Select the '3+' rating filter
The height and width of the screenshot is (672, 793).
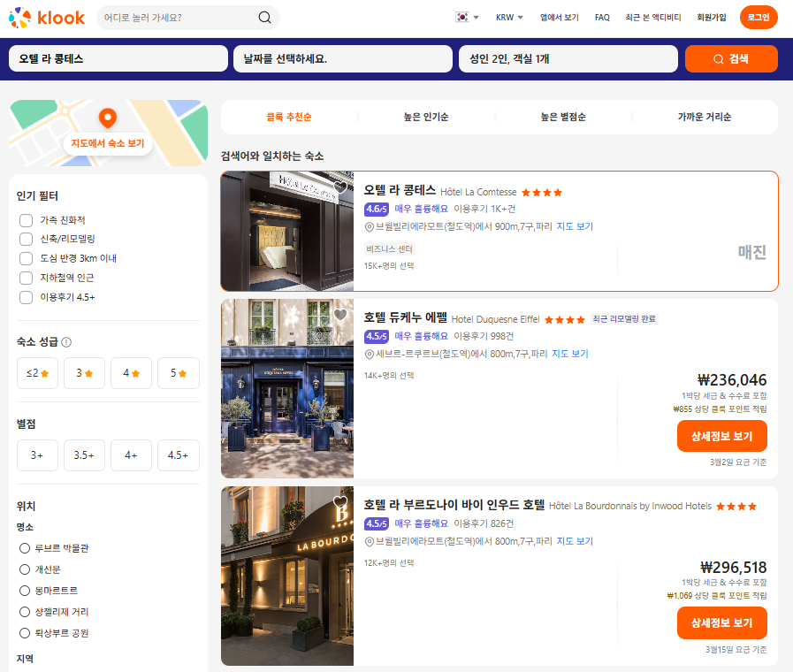click(37, 455)
